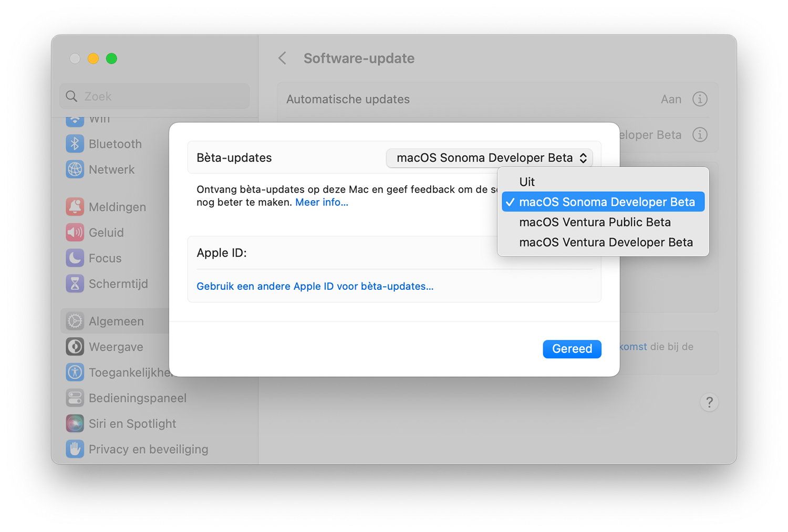Select Geluid label in sidebar
Viewport: 788px width, 532px height.
coord(106,233)
